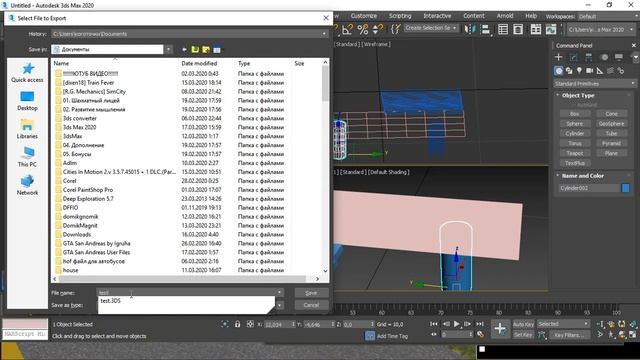The height and width of the screenshot is (360, 640).
Task: Collapse the Object Type rollout
Action: tap(558, 95)
